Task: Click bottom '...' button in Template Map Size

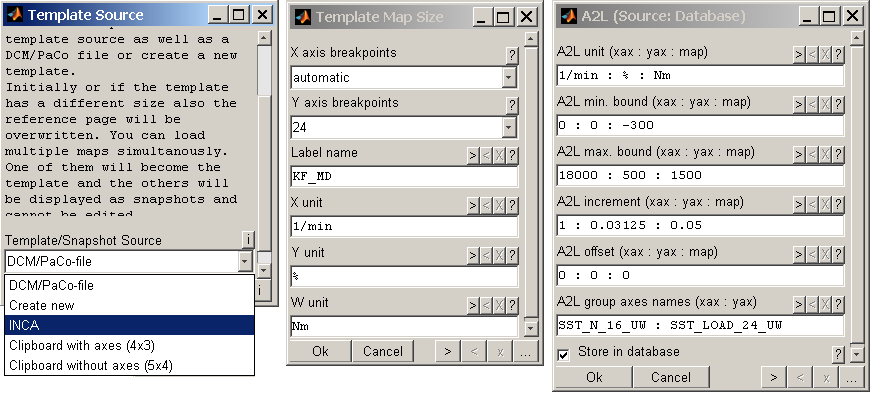Action: 526,351
